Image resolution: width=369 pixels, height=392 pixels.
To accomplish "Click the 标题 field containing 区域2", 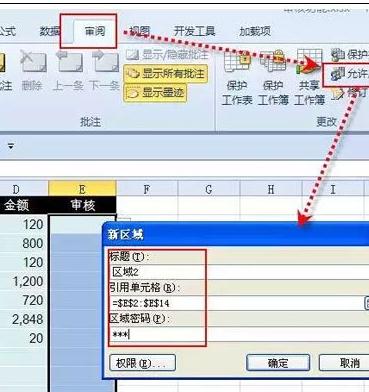I will click(240, 272).
